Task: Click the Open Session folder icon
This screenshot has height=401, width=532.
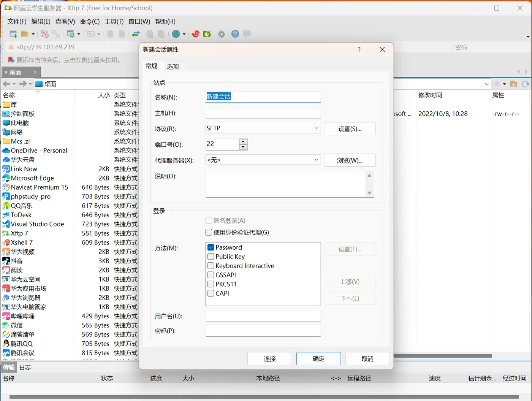Action: [25, 34]
